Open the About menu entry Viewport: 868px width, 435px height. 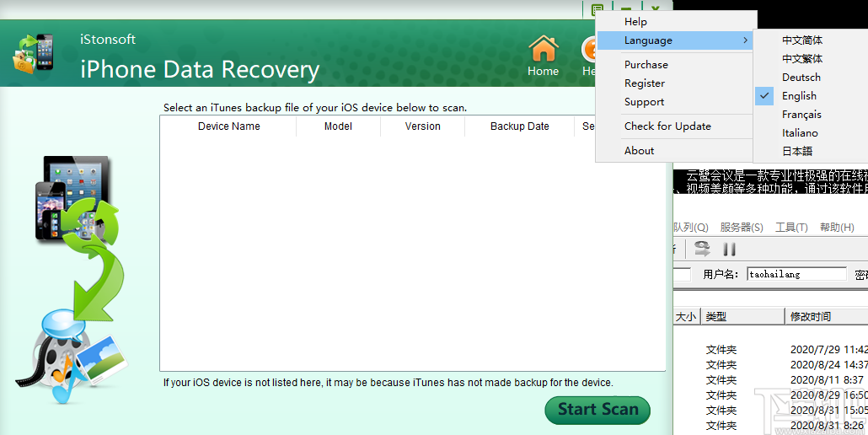[x=674, y=151]
